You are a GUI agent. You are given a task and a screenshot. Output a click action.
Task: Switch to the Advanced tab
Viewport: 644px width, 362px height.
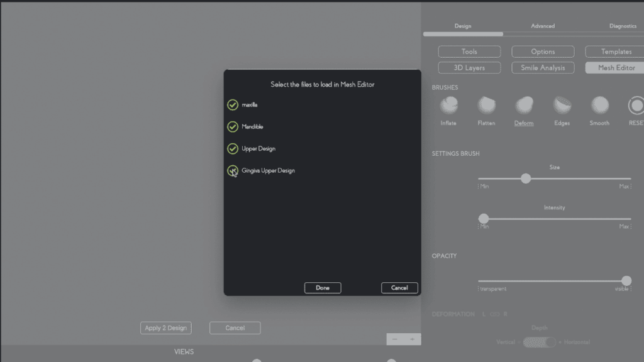pos(543,26)
